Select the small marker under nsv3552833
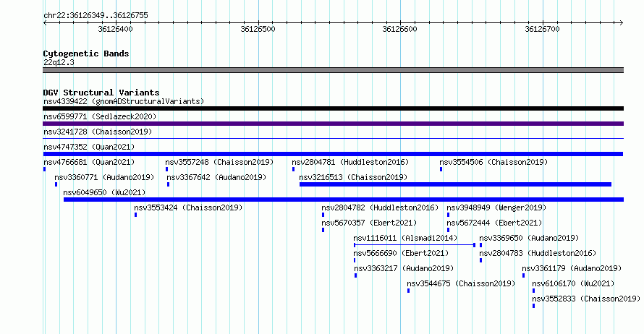The height and width of the screenshot is (334, 644). tap(533, 306)
